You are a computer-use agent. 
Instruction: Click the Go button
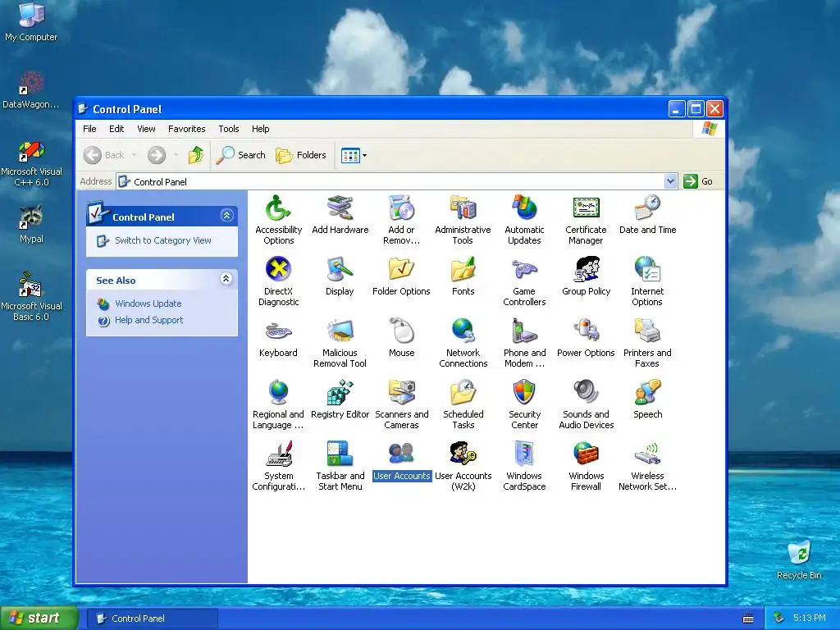698,181
